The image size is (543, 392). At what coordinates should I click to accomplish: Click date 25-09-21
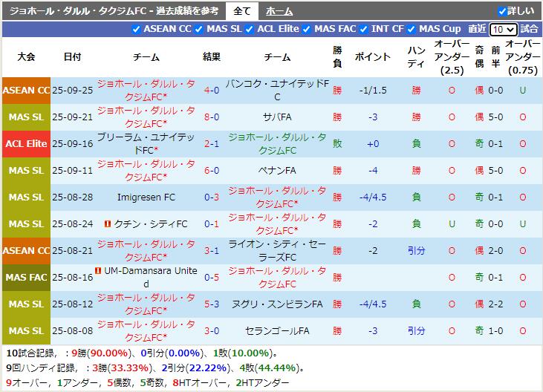[72, 117]
